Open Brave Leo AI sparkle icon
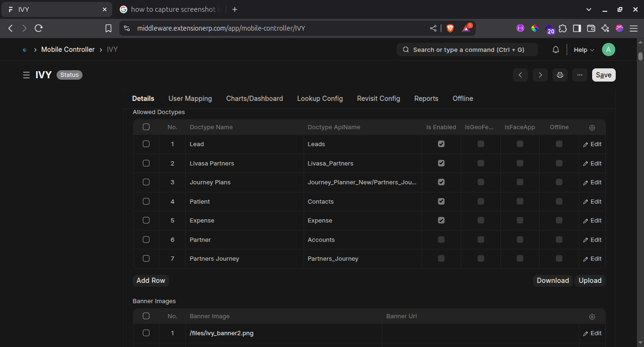 605,28
